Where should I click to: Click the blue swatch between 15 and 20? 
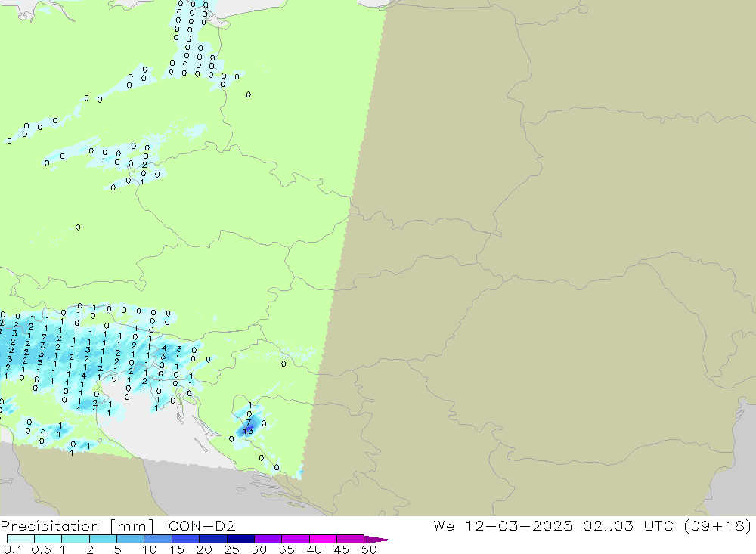click(186, 539)
